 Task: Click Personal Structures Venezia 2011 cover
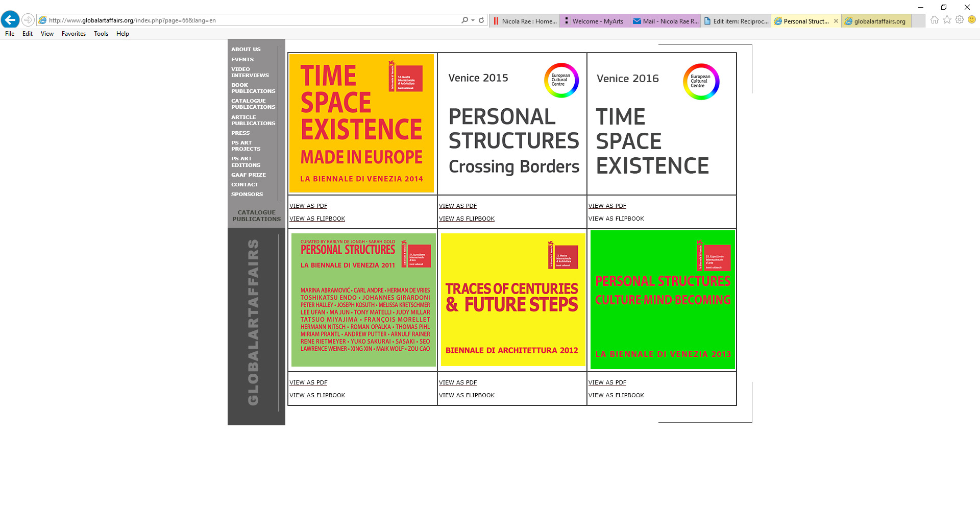click(363, 300)
